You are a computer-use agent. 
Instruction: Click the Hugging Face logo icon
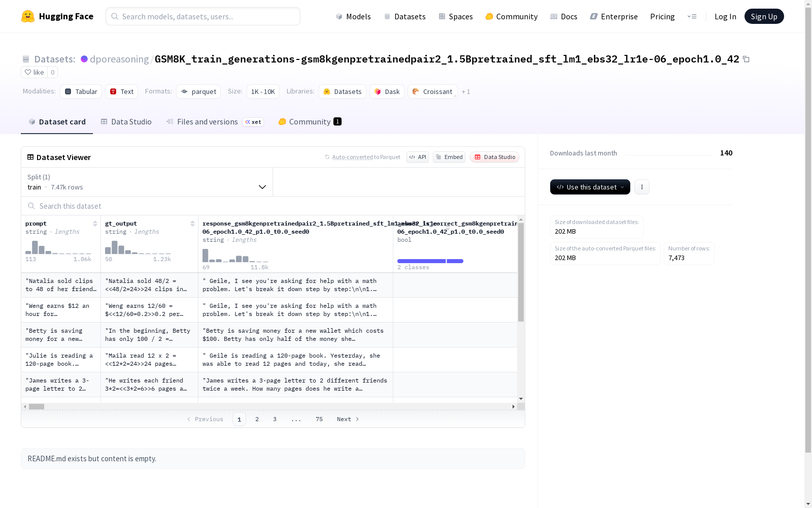(28, 16)
